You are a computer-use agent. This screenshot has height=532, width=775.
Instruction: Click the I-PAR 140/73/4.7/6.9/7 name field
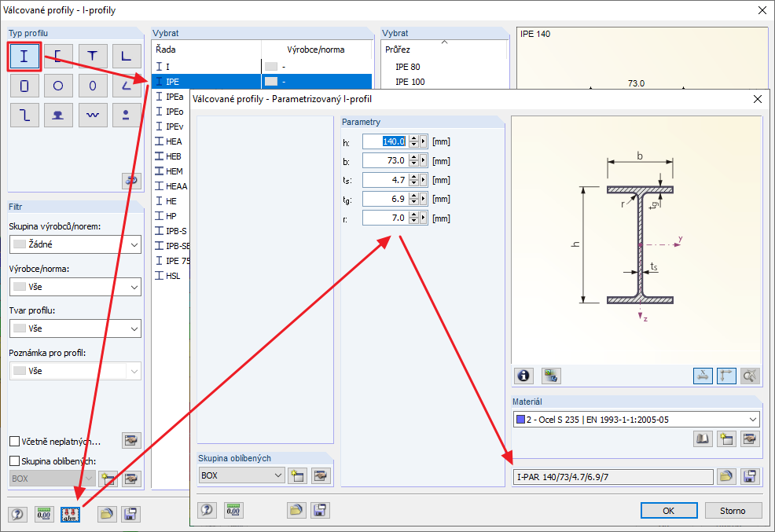pos(613,477)
